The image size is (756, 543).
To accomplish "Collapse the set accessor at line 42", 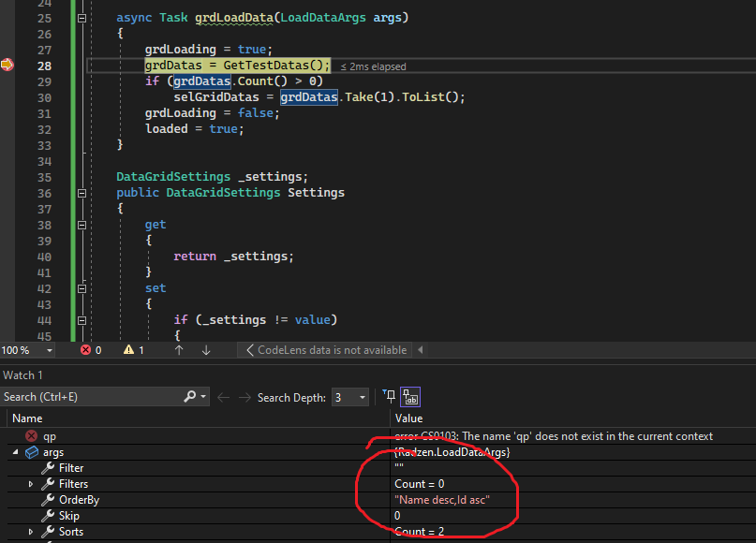I will (x=82, y=288).
